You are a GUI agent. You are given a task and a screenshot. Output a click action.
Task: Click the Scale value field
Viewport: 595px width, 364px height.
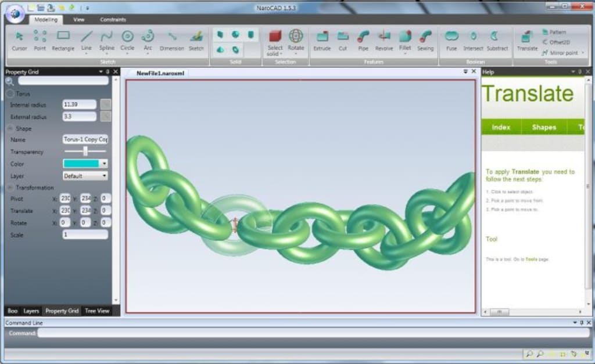click(85, 235)
